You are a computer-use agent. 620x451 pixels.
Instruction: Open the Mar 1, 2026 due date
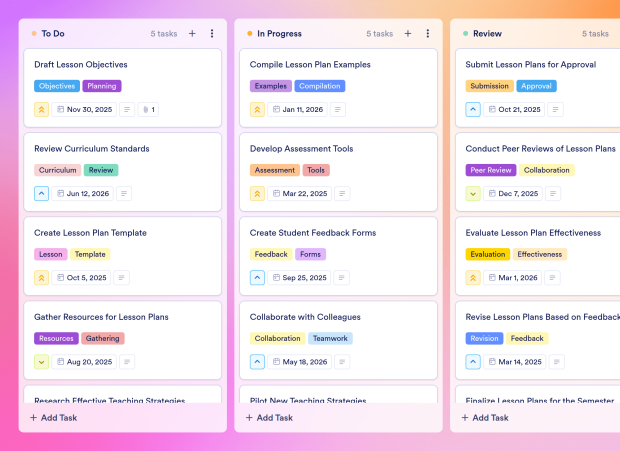point(513,278)
